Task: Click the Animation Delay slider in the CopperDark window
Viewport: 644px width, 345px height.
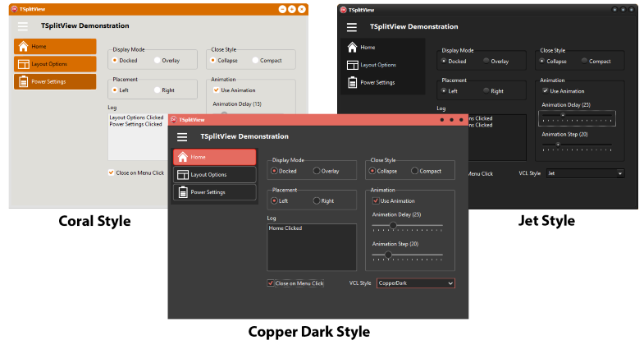Action: tap(408, 224)
